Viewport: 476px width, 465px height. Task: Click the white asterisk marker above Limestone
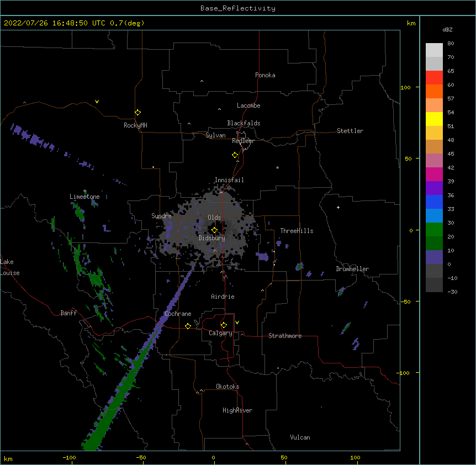tap(85, 191)
